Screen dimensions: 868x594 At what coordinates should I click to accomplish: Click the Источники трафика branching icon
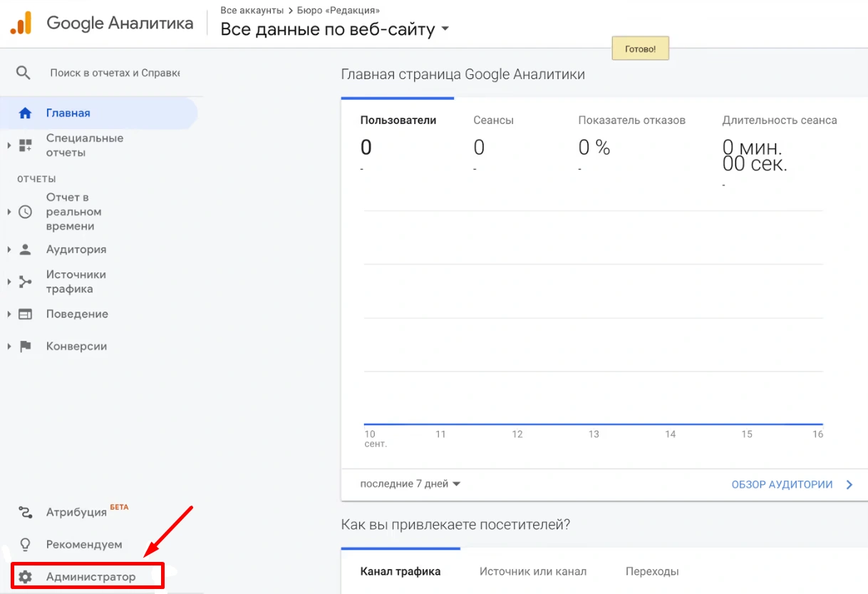click(x=26, y=282)
